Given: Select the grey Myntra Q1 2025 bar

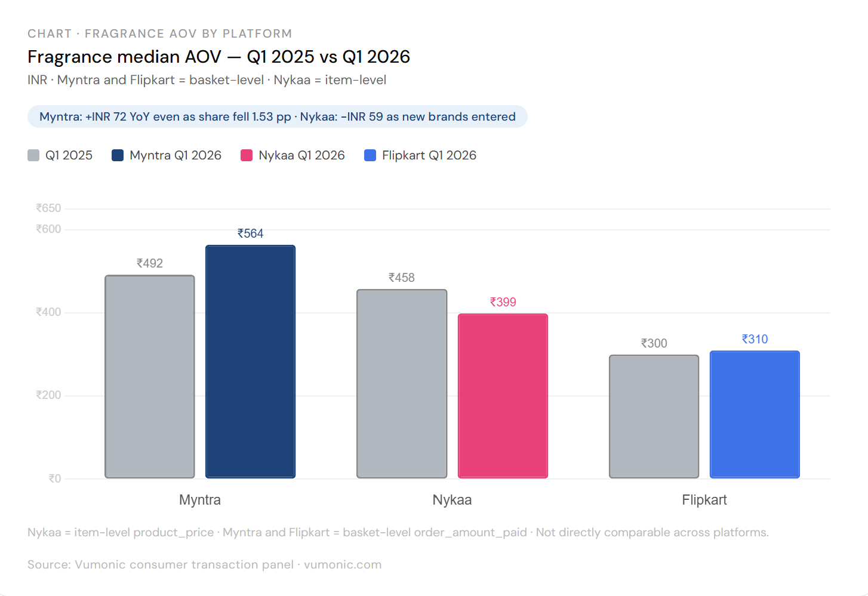Looking at the screenshot, I should click(150, 376).
